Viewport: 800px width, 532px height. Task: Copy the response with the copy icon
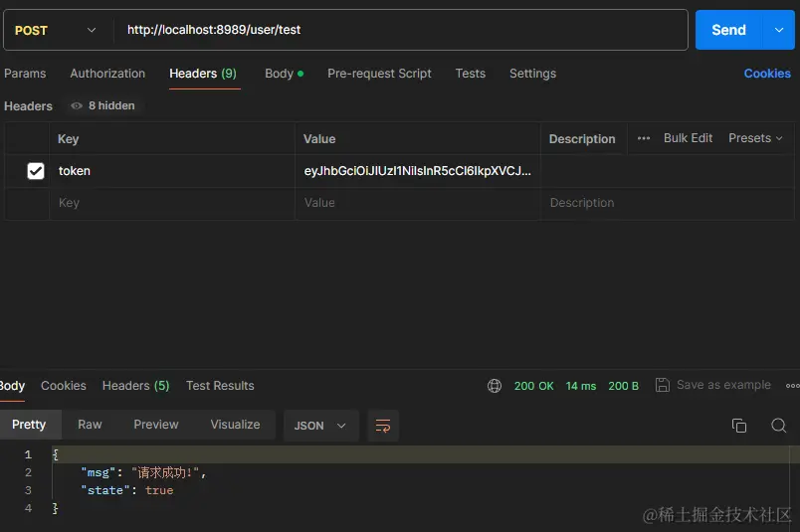738,426
